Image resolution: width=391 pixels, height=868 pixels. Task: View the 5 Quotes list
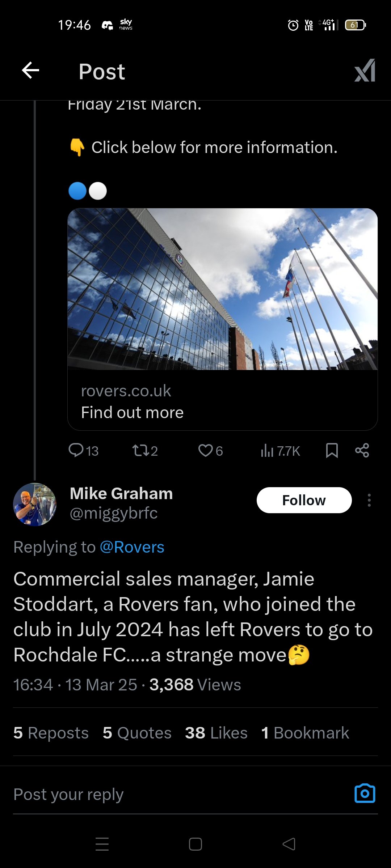pos(137,733)
